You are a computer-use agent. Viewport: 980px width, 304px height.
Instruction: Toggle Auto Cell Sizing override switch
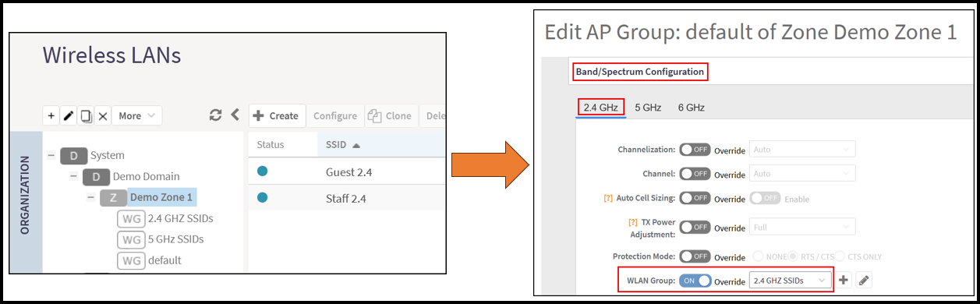[x=695, y=199]
